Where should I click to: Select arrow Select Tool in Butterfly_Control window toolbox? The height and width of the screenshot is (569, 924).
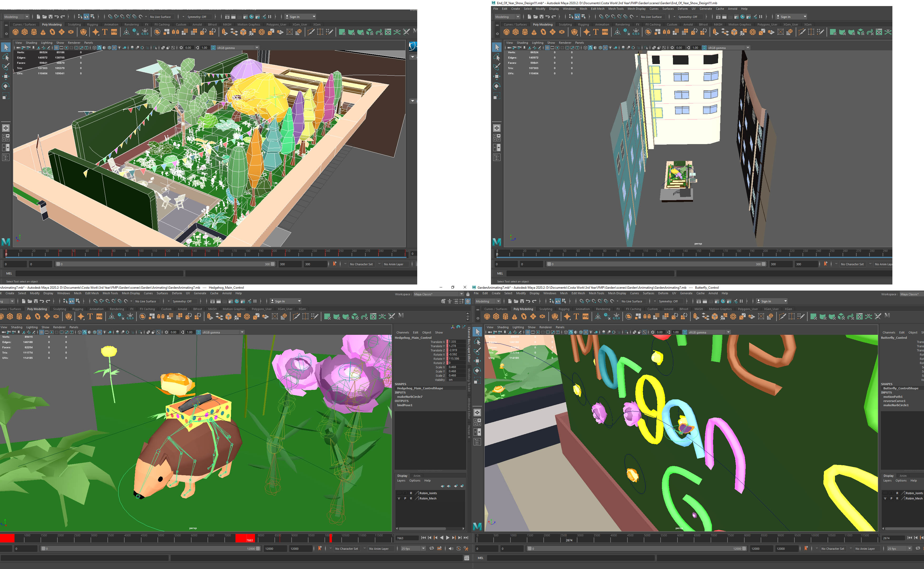478,332
